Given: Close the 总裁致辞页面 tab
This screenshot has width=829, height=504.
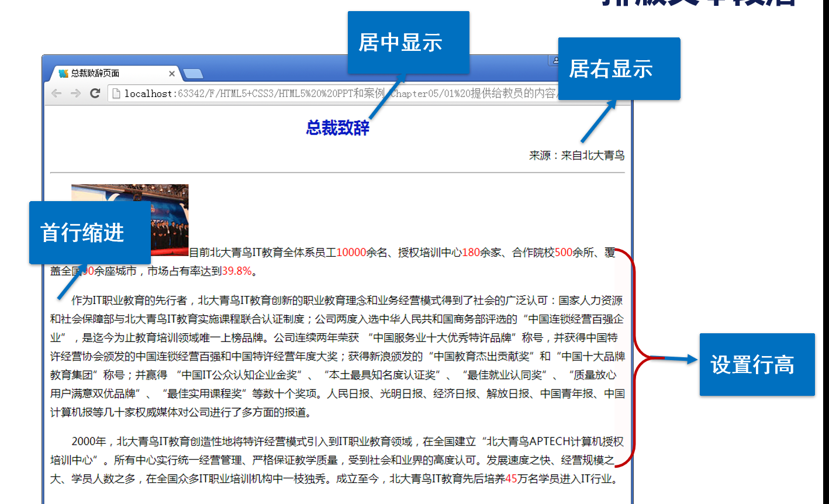Looking at the screenshot, I should click(x=171, y=74).
